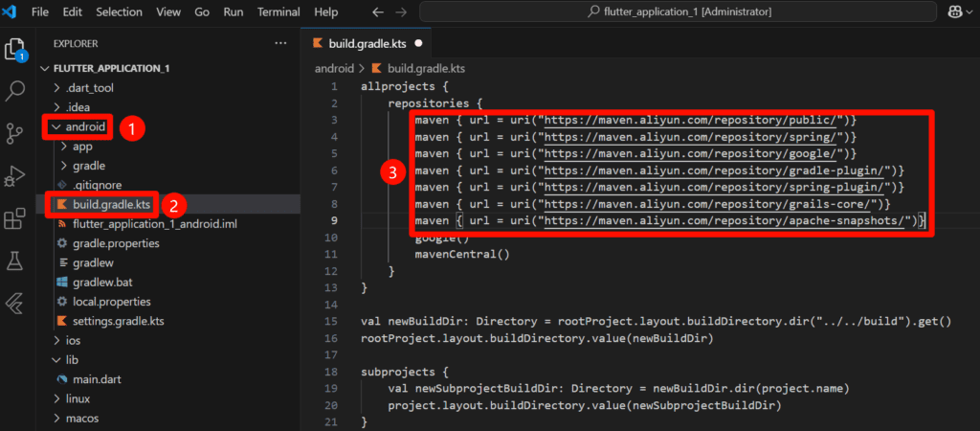The image size is (980, 431).
Task: Click the navigate back arrow
Action: (377, 12)
